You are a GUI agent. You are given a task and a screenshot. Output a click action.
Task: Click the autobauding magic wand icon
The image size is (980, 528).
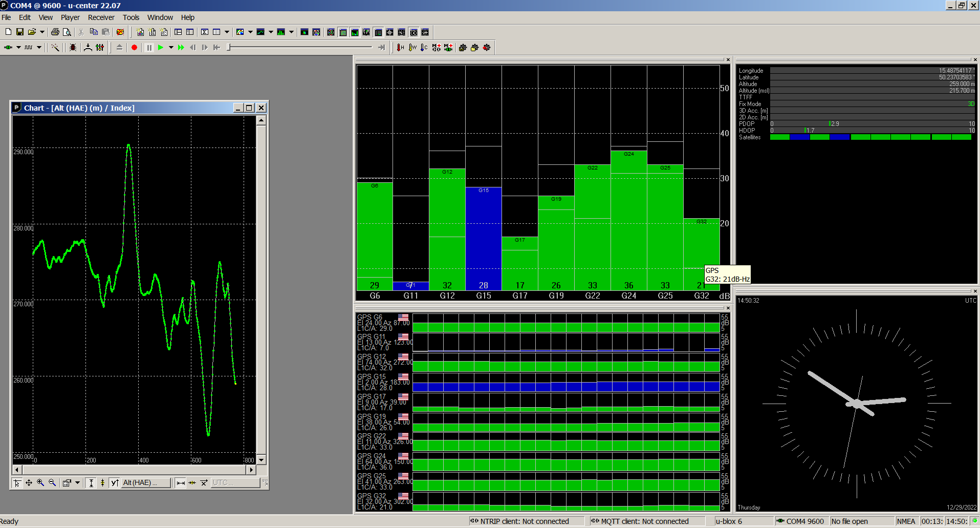coord(55,48)
